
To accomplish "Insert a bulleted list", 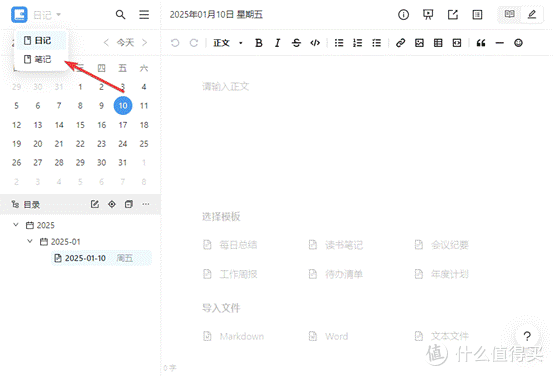I will click(x=339, y=43).
